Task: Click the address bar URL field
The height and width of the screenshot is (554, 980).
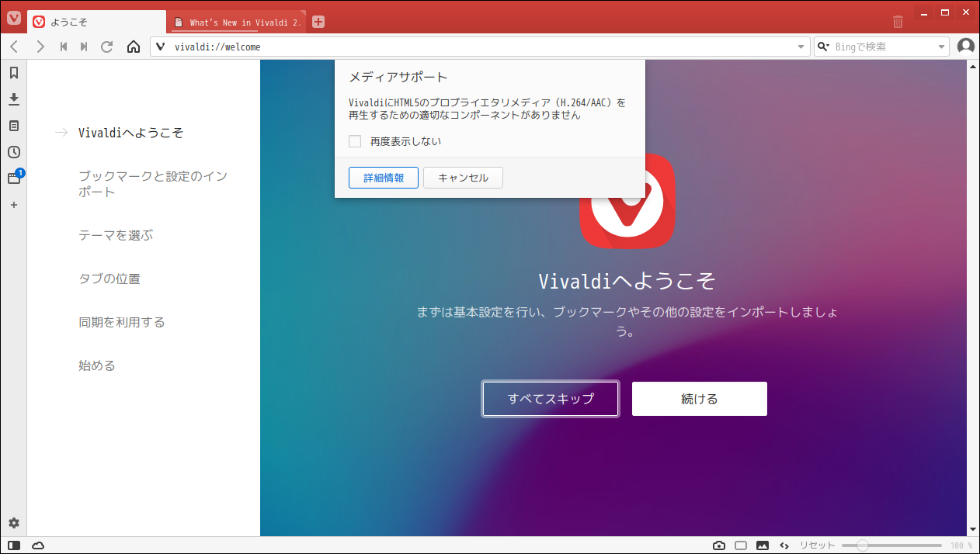Action: tap(481, 47)
